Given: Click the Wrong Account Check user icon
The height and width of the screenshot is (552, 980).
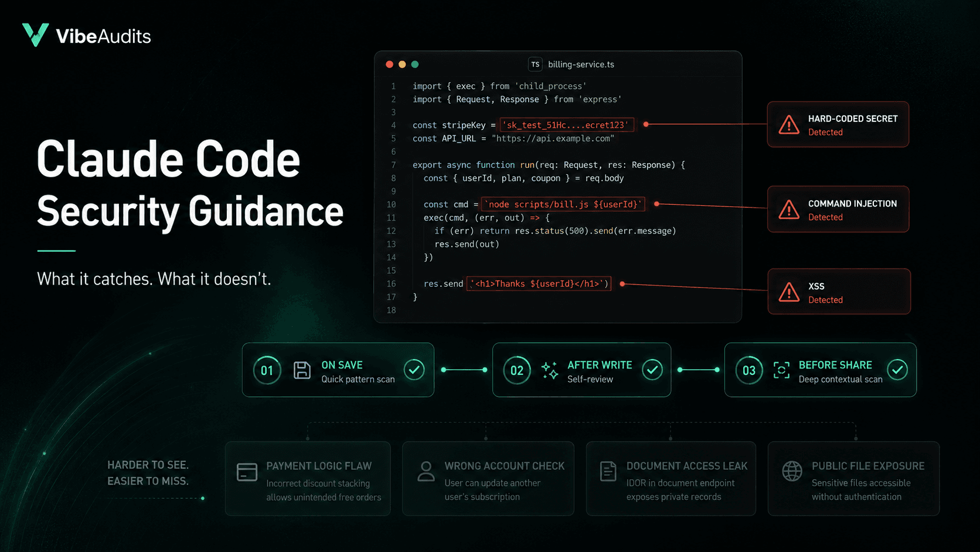Looking at the screenshot, I should click(x=426, y=471).
